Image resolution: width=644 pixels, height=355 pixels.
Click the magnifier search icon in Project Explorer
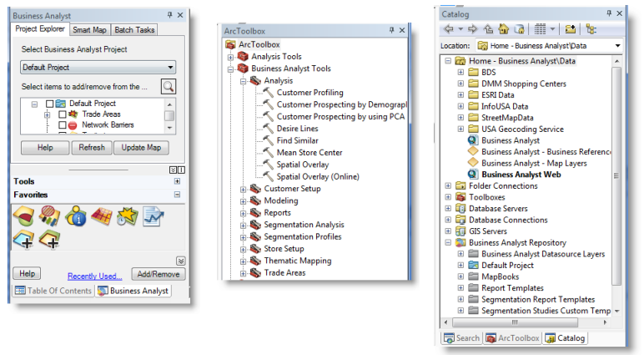[x=169, y=86]
